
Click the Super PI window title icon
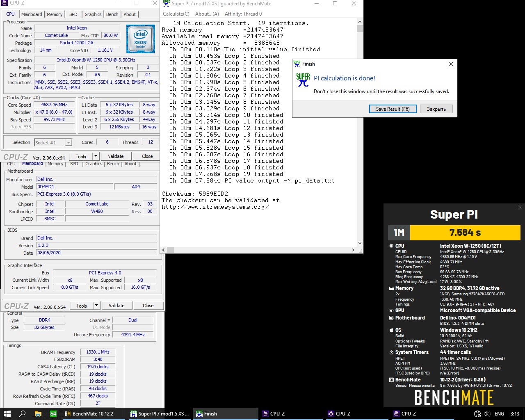(167, 3)
